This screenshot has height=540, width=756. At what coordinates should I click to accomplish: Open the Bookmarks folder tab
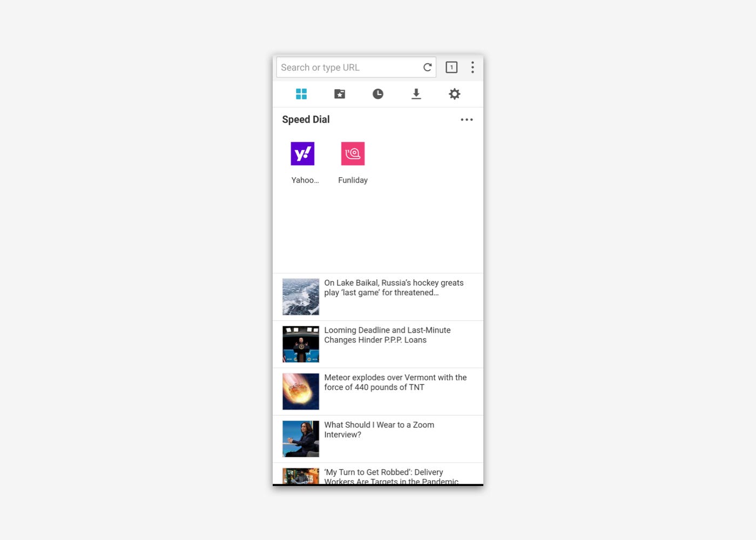pyautogui.click(x=340, y=94)
